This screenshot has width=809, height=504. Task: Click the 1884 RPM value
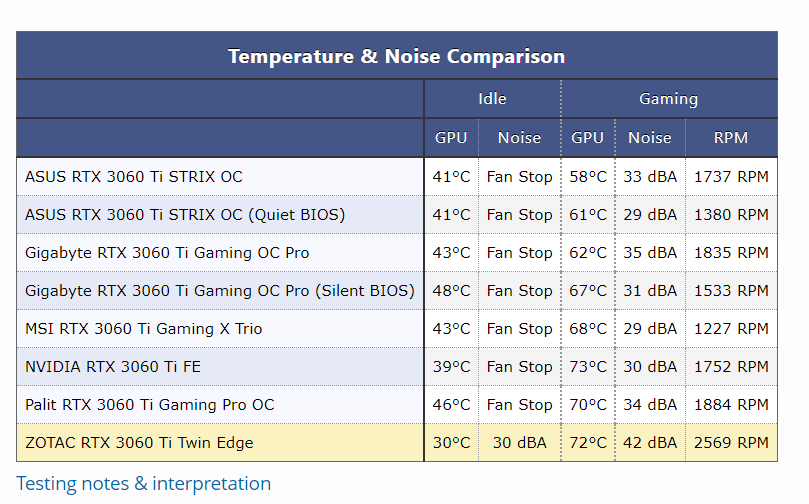(731, 405)
